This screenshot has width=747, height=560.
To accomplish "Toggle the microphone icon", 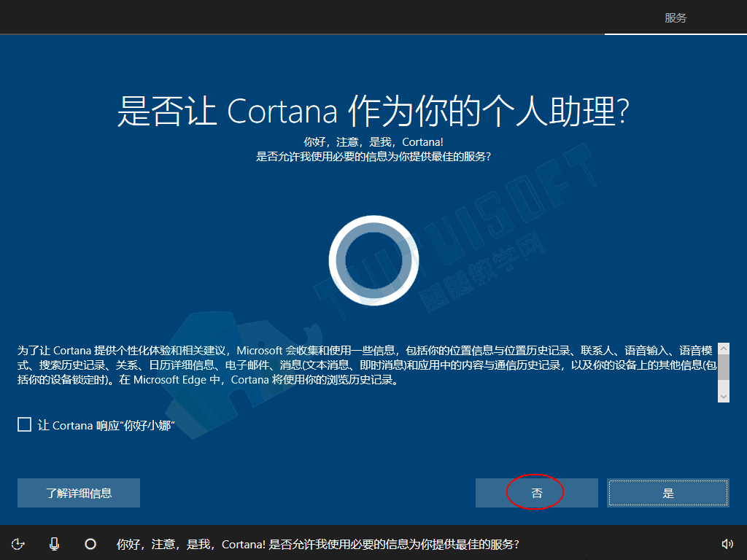I will [x=54, y=543].
